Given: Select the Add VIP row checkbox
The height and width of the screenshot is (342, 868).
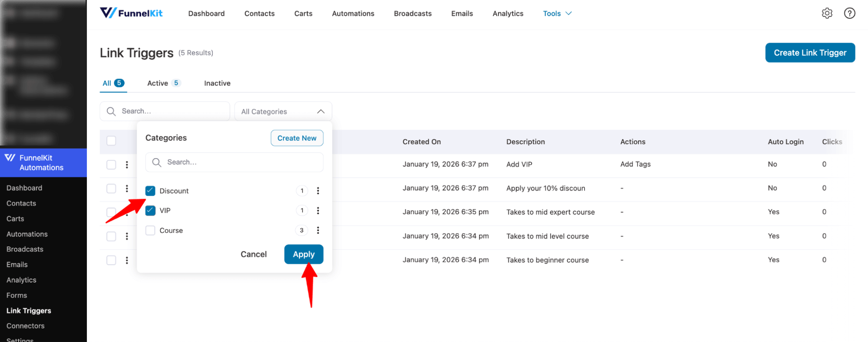Looking at the screenshot, I should click(111, 165).
